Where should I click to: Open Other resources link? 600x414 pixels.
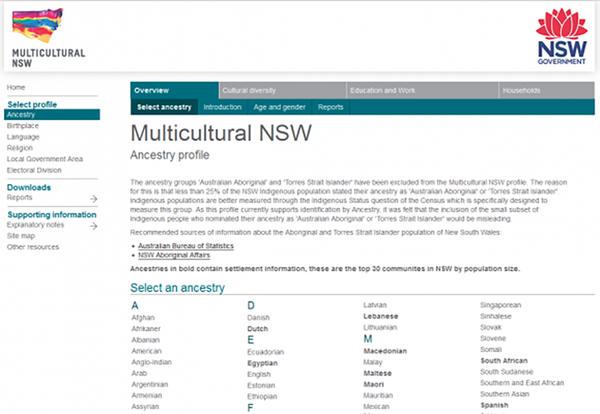(x=33, y=247)
